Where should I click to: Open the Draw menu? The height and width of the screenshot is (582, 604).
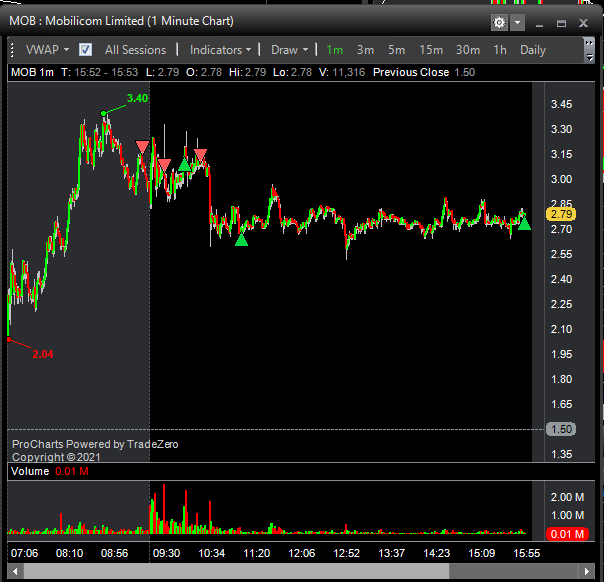click(289, 50)
